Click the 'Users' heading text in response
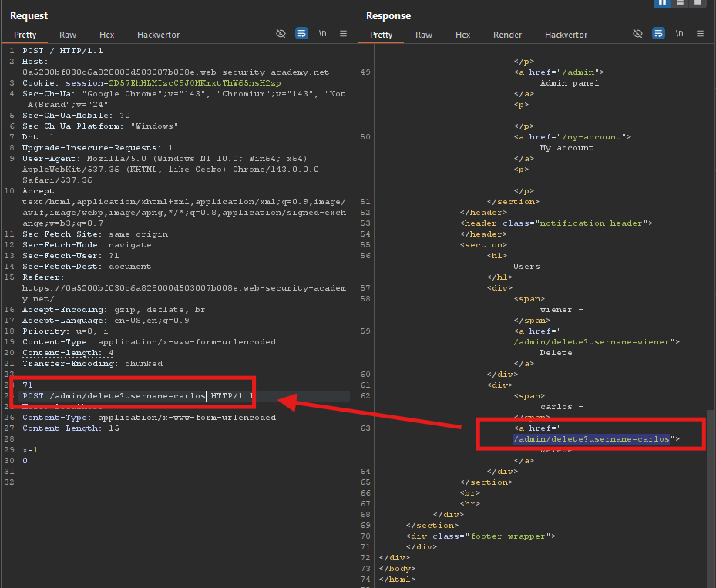Viewport: 716px width, 588px height. coord(526,267)
